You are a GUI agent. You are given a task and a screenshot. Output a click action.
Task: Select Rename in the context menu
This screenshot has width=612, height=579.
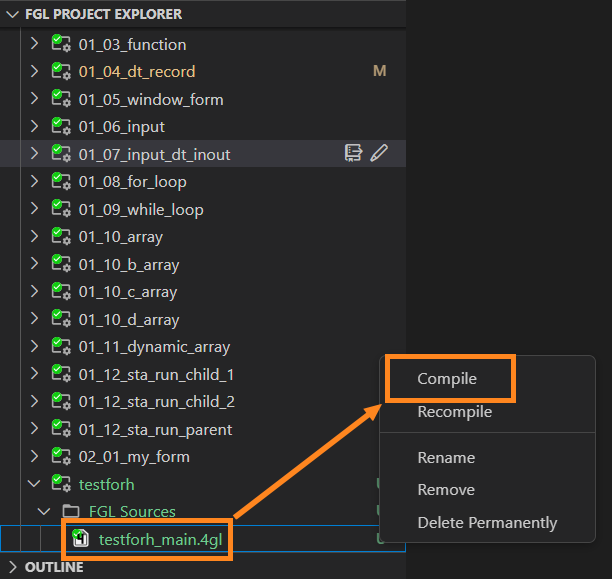tap(446, 457)
